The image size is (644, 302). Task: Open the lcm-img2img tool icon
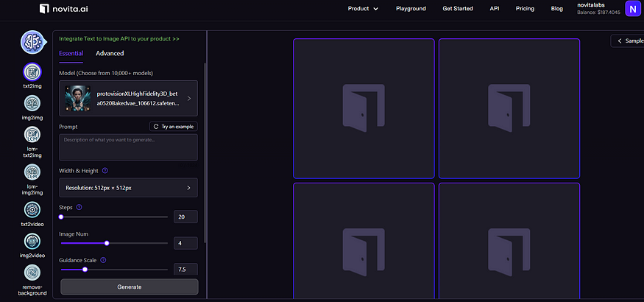[32, 172]
